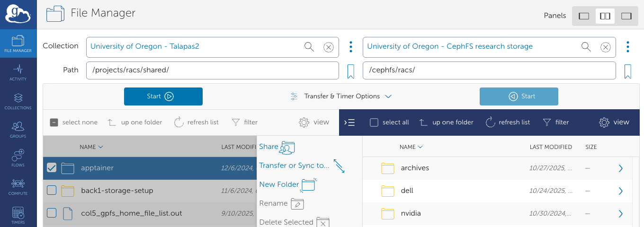
Task: Uncheck the apptainer folder checkbox
Action: coord(52,168)
